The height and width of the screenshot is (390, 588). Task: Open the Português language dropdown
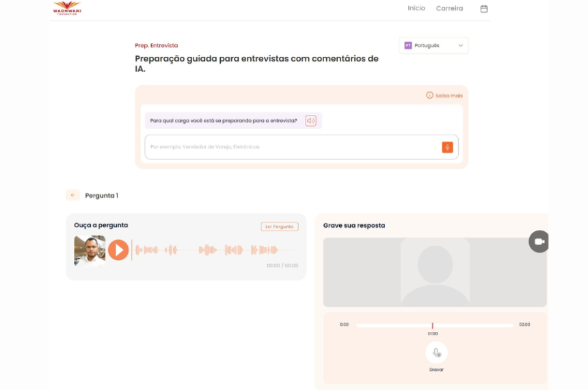point(433,45)
